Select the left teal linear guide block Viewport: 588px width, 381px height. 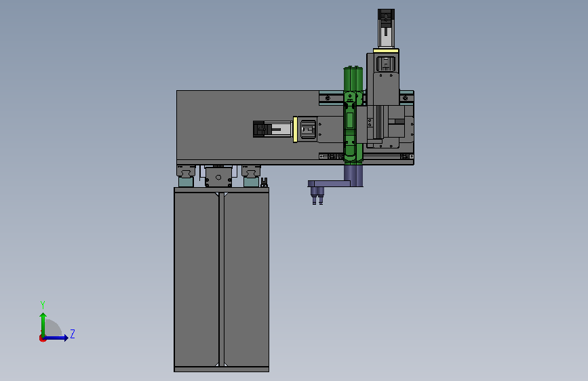pos(186,182)
